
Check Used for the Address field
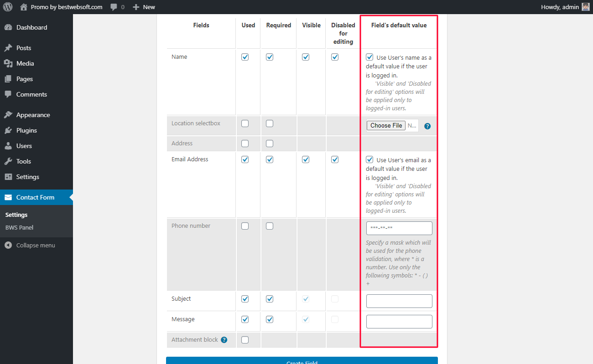point(245,144)
